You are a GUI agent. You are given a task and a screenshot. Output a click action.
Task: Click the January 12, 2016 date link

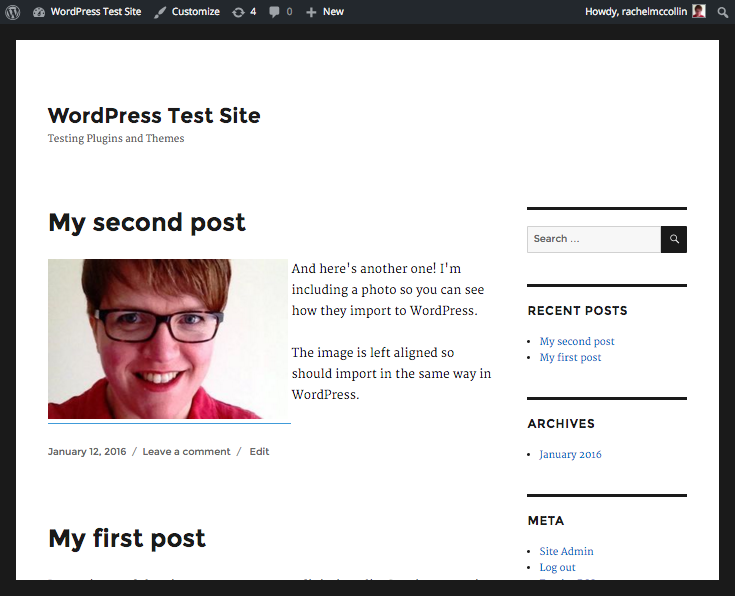[87, 452]
